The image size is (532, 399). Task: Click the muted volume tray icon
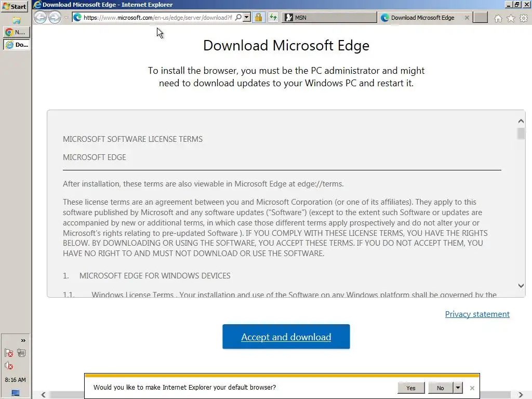(9, 366)
